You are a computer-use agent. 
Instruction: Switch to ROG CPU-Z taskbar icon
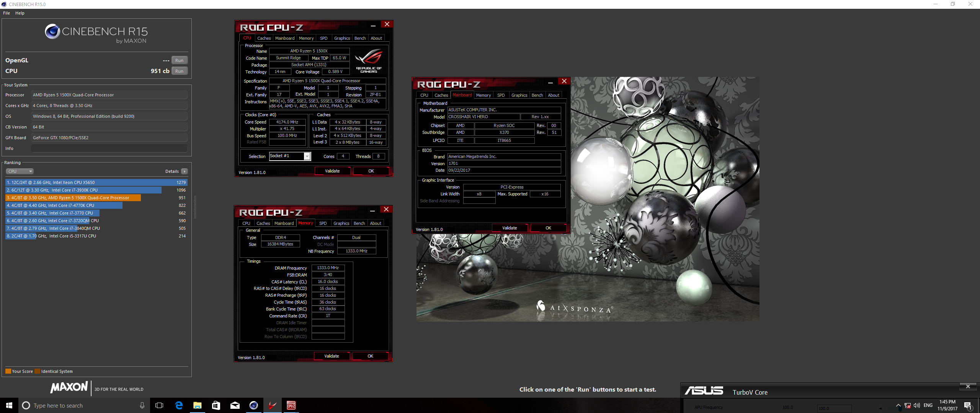291,405
